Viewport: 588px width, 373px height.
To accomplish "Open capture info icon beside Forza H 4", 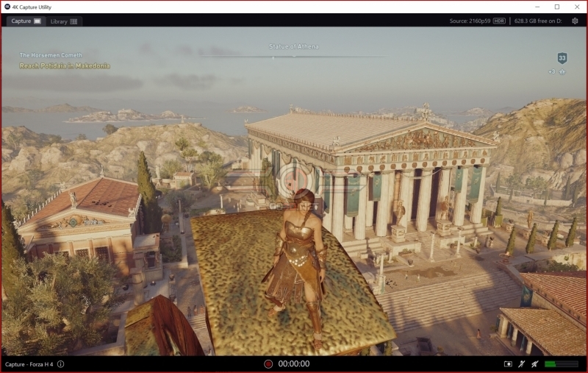I will (61, 364).
